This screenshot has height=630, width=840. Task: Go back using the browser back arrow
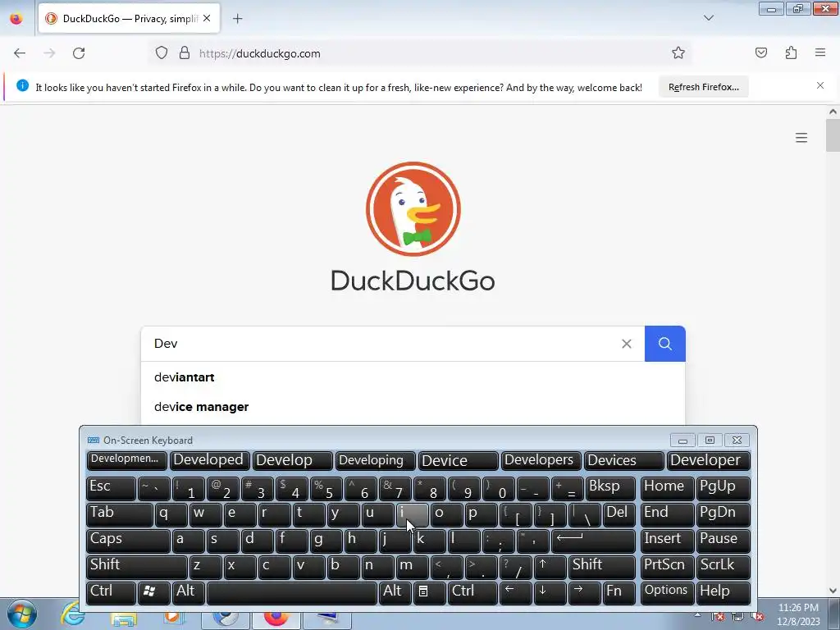[x=20, y=53]
